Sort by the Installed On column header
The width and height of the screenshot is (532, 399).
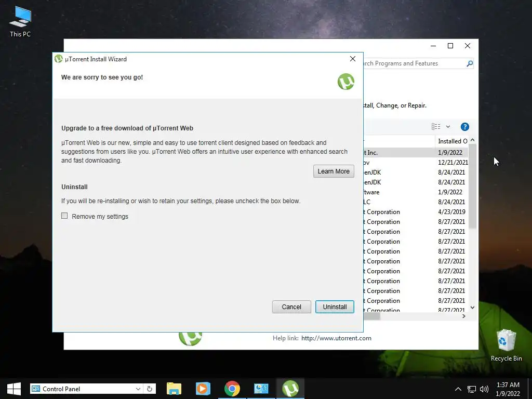[x=453, y=141]
